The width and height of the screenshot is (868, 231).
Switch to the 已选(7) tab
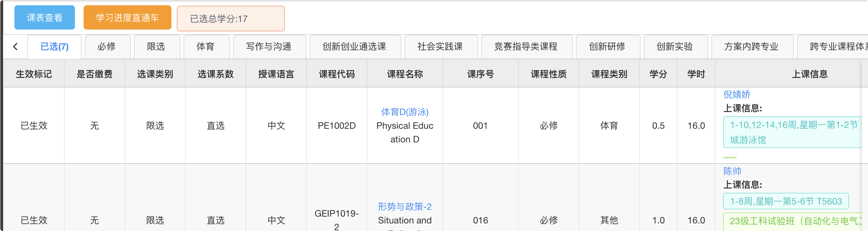[x=54, y=47]
